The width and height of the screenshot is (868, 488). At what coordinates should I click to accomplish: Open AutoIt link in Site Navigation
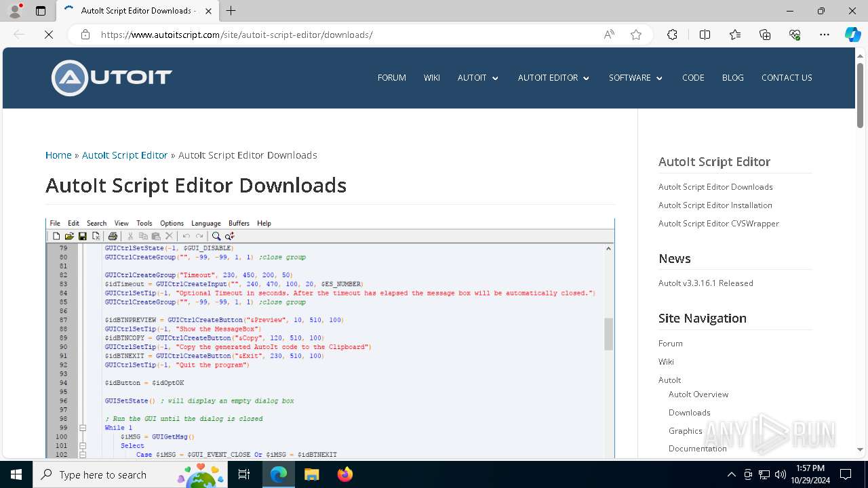click(x=670, y=380)
